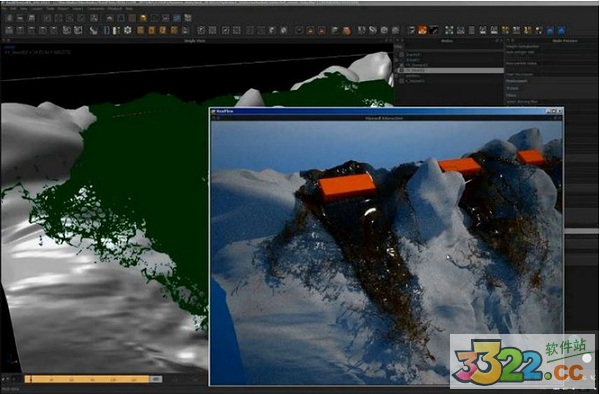Click inside the orange timeline bar

click(87, 379)
